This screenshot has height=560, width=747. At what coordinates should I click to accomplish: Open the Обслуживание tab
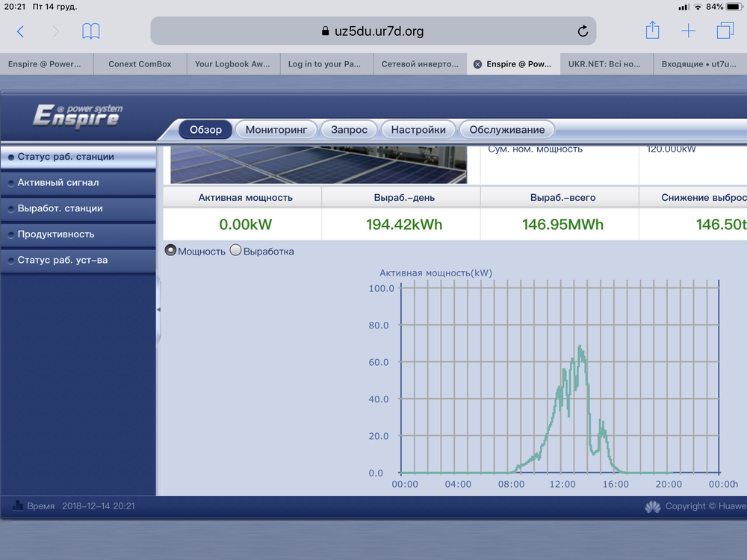coord(506,130)
